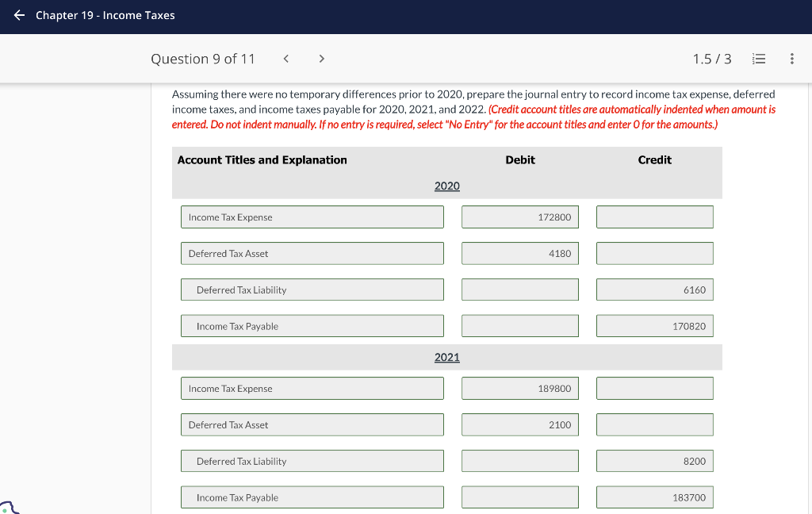The image size is (812, 514).
Task: Click the debit field containing 2100
Action: [x=519, y=424]
